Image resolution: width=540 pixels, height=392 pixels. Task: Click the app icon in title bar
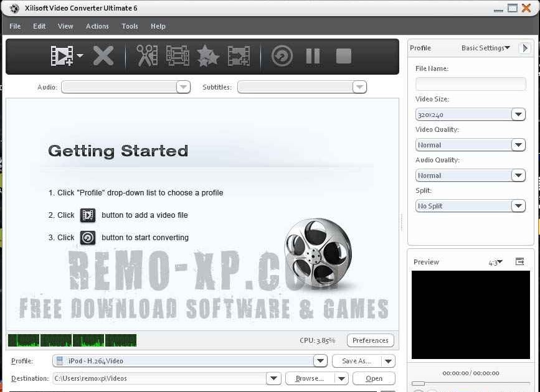[x=14, y=8]
